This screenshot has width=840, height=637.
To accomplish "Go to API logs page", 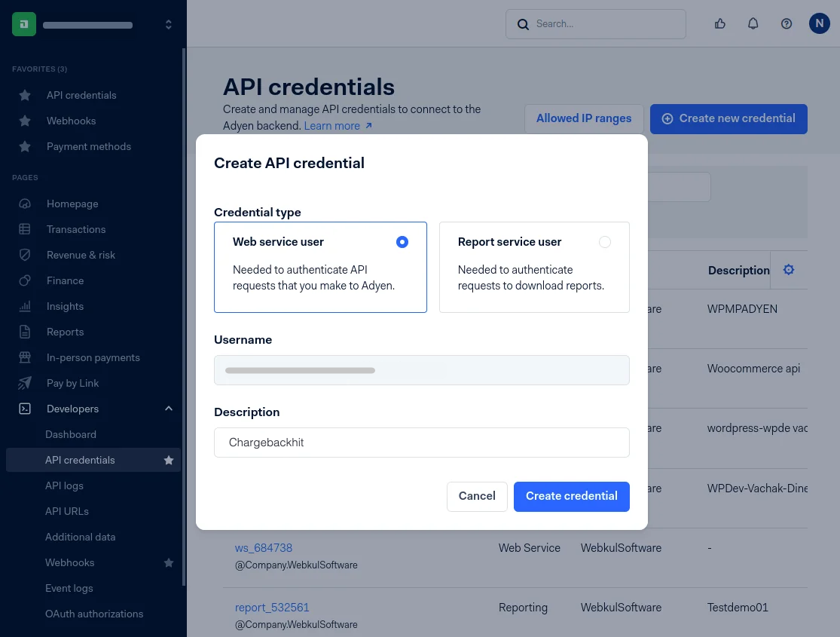I will (x=64, y=485).
